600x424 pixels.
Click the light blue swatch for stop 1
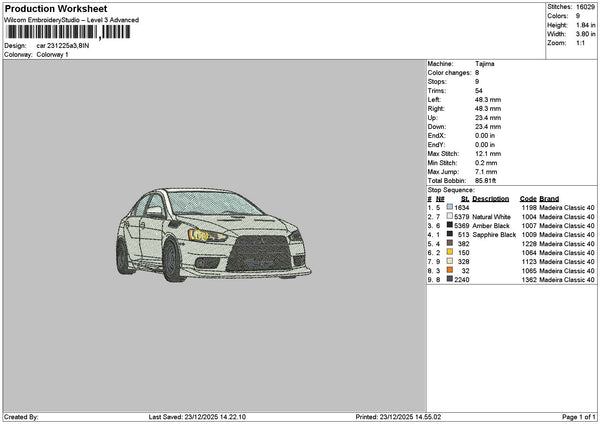(450, 207)
